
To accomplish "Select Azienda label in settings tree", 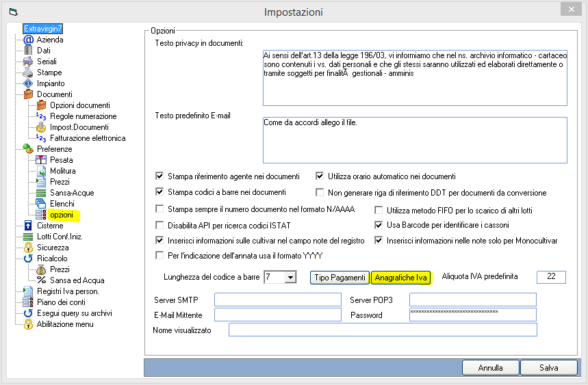I will click(x=50, y=40).
